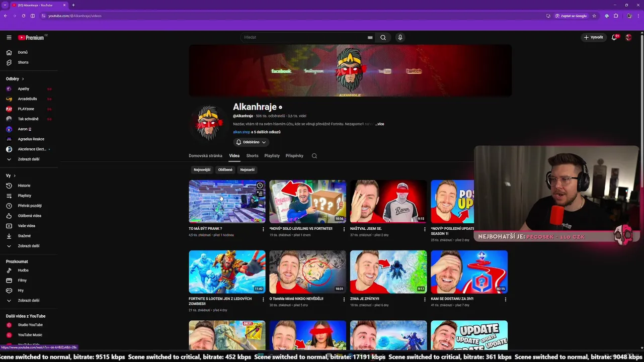Image resolution: width=644 pixels, height=362 pixels.
Task: Open NAŠTVAL JSEM SE video thumbnail
Action: point(388,201)
